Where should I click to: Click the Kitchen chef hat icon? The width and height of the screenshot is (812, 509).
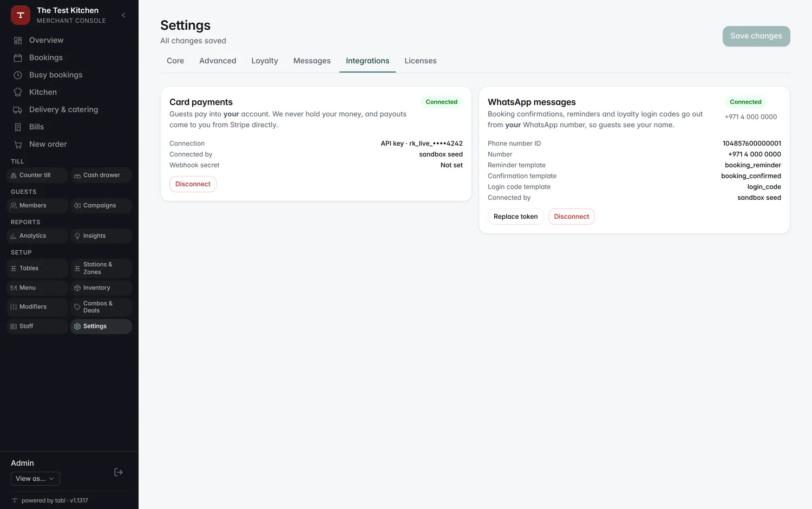[18, 93]
